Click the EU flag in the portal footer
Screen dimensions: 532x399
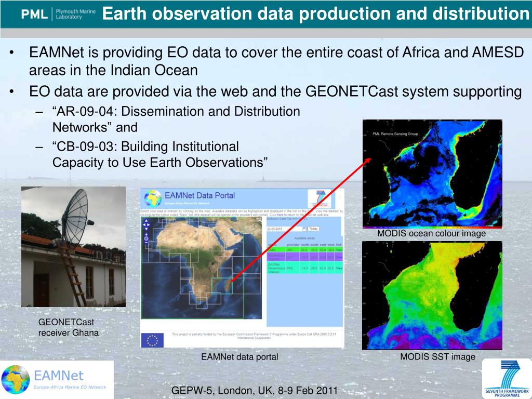click(152, 340)
